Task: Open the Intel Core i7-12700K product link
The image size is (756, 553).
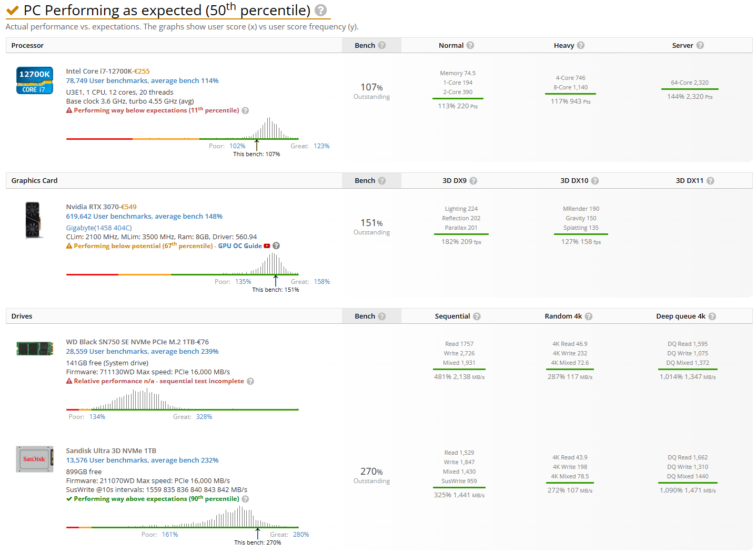Action: tap(99, 71)
